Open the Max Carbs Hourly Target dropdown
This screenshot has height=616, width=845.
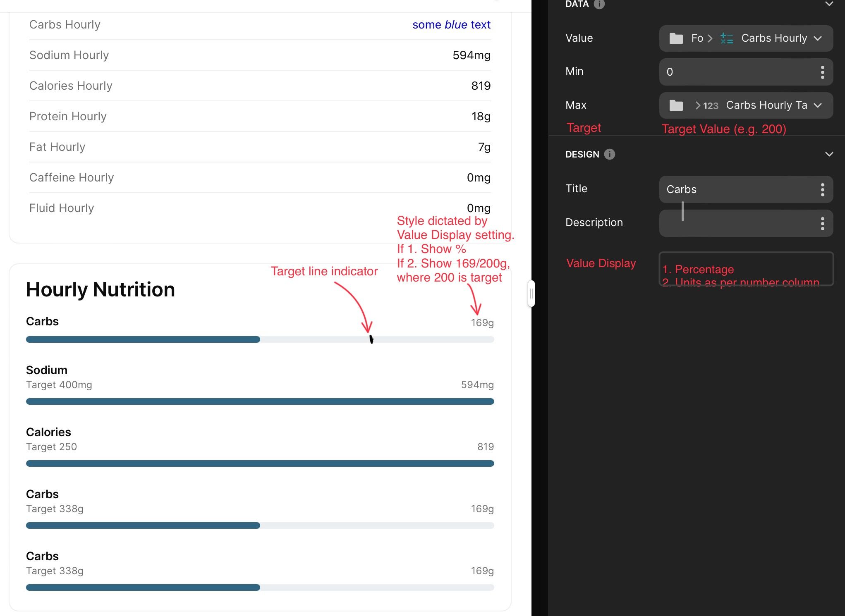click(x=817, y=105)
